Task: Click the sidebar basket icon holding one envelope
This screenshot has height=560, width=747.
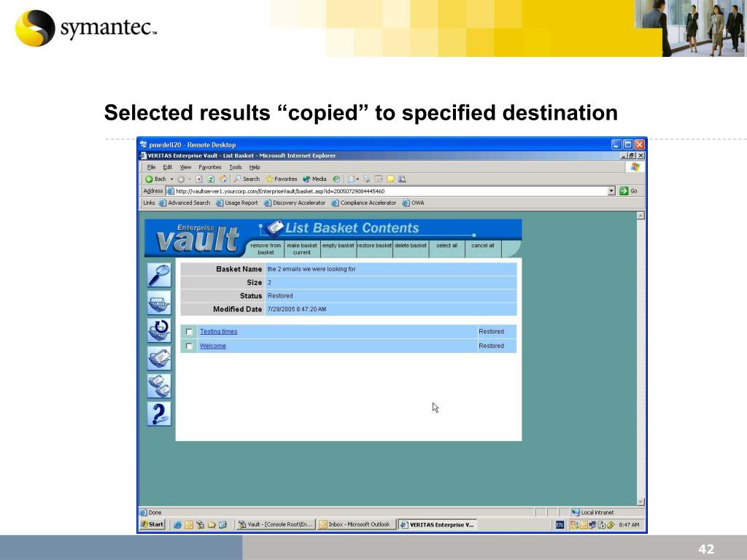Action: (x=159, y=358)
